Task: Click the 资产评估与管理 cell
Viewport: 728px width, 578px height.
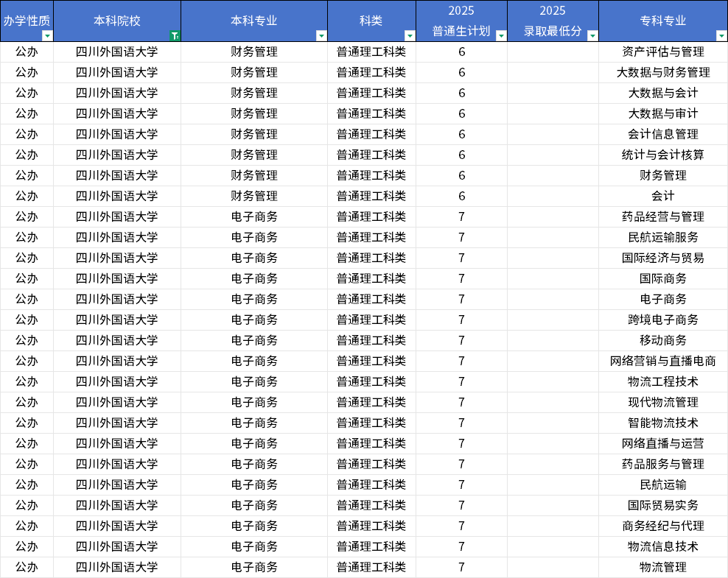Action: click(663, 52)
